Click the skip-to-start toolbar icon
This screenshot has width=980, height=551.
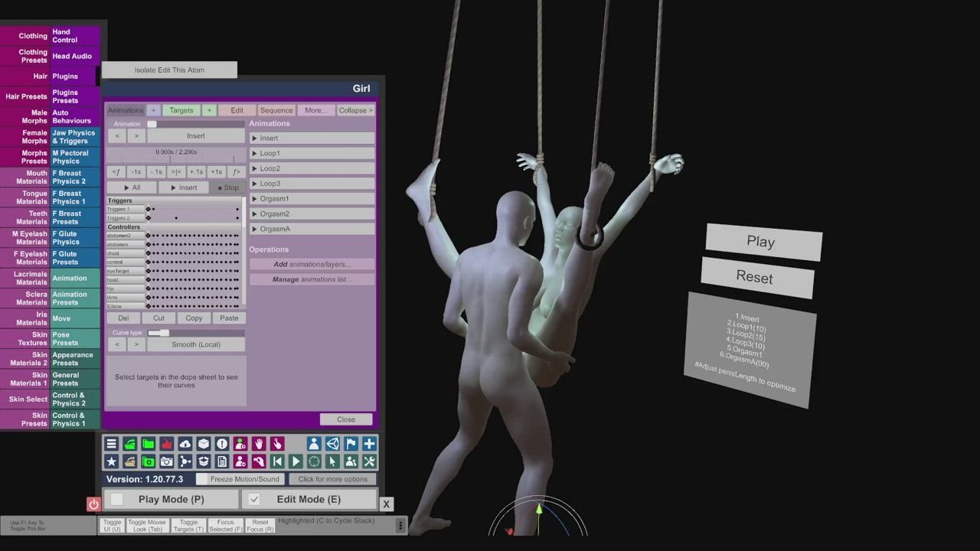[x=277, y=461]
